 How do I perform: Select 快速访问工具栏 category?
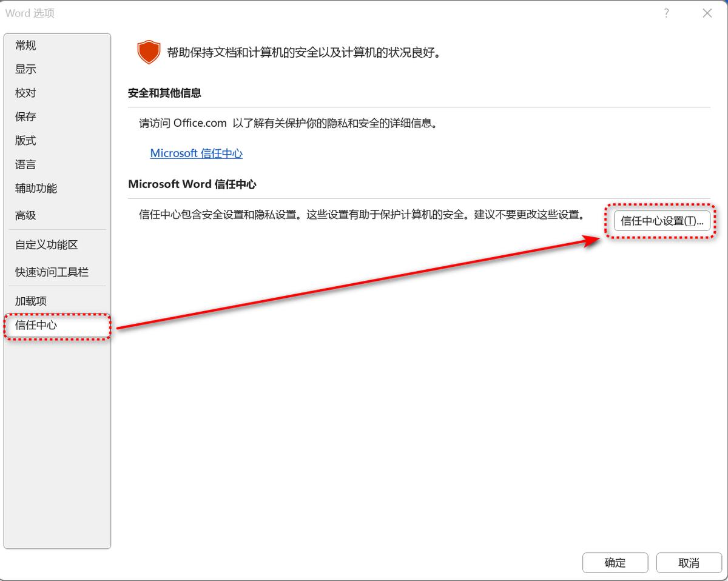(x=57, y=272)
